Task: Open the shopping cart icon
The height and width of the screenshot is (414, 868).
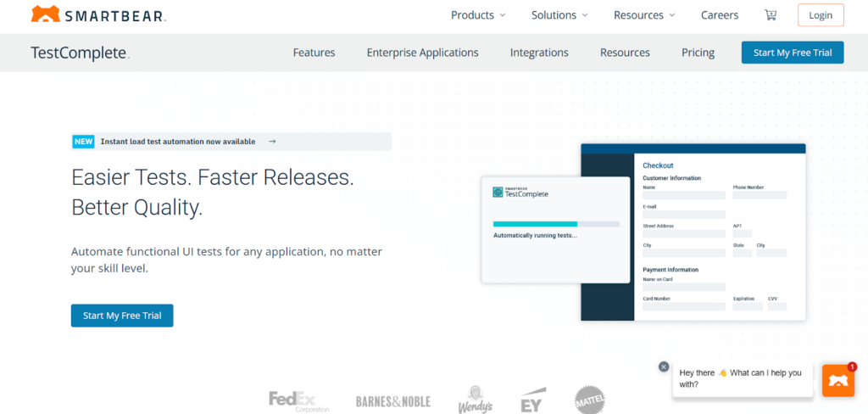Action: [x=770, y=15]
